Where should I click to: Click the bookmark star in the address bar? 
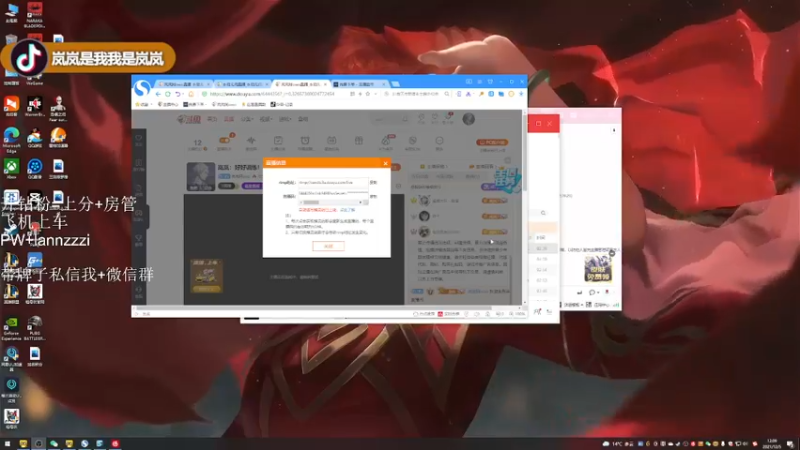pos(367,94)
